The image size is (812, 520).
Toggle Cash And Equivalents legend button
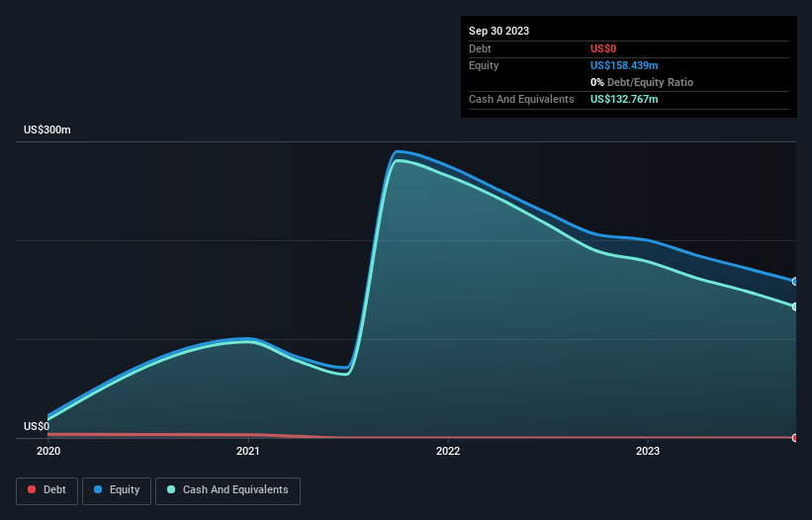[227, 490]
